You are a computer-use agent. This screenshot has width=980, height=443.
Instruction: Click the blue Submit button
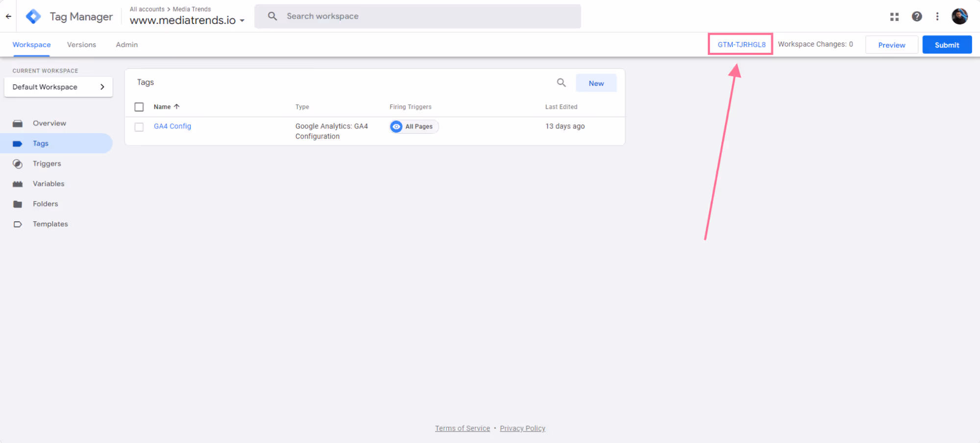(x=947, y=45)
